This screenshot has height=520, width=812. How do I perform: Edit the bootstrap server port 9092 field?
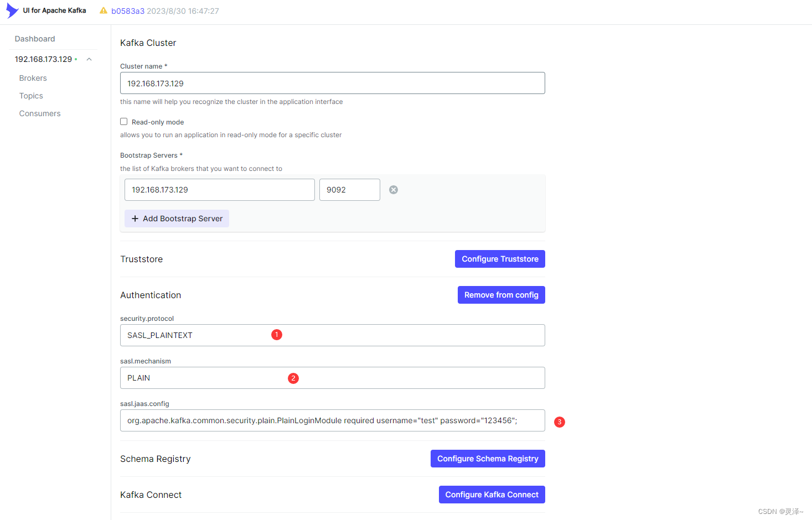[x=350, y=190]
